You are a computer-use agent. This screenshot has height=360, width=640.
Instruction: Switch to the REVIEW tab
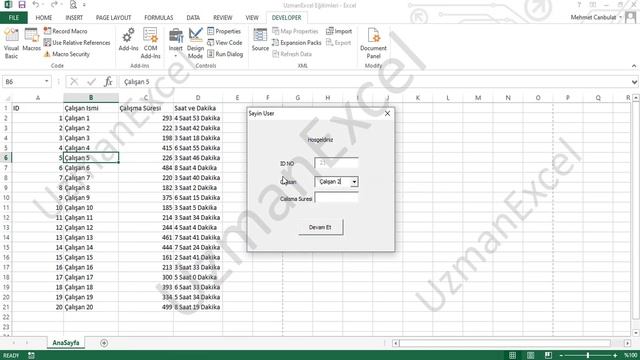pos(222,18)
